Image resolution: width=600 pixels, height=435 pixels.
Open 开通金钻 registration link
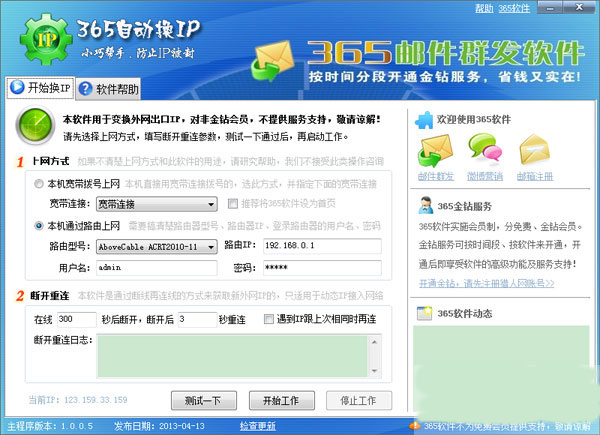point(486,283)
